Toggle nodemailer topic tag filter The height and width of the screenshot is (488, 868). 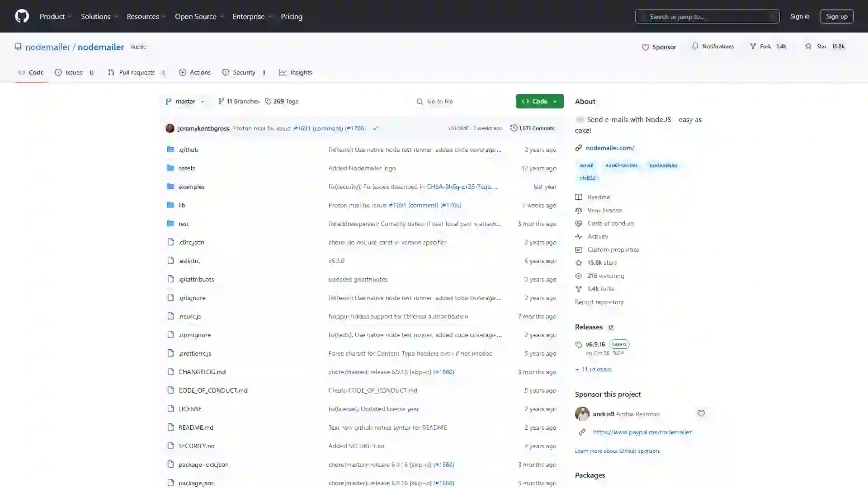point(664,165)
